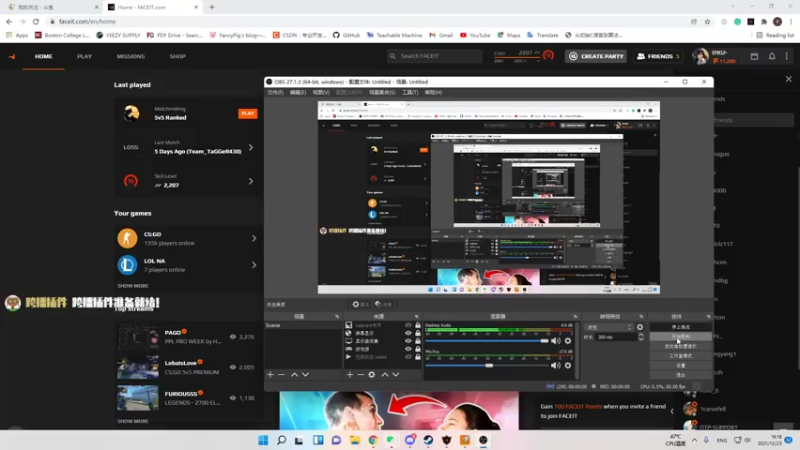Click SHOW MORE under Your games

click(133, 286)
